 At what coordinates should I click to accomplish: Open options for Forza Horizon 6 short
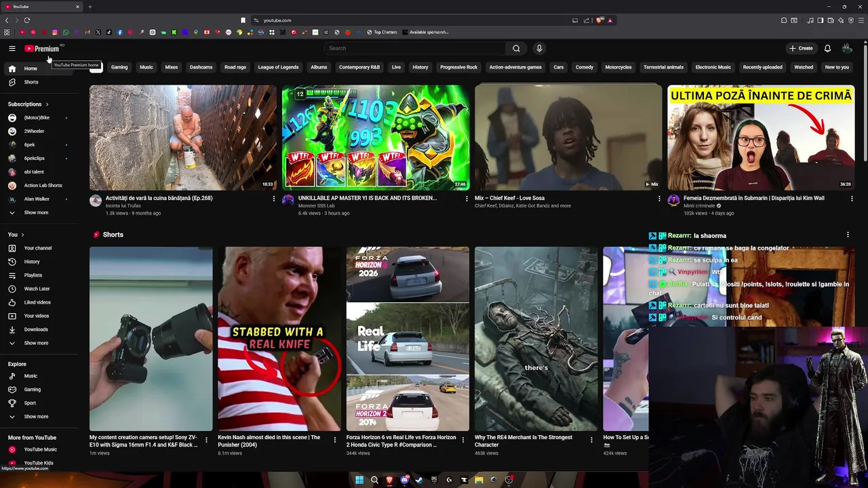tap(462, 440)
